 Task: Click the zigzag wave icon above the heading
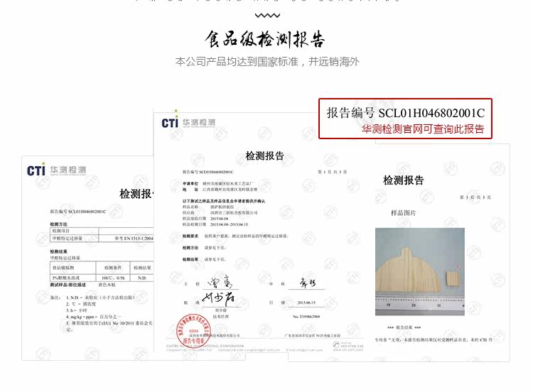[x=267, y=16]
